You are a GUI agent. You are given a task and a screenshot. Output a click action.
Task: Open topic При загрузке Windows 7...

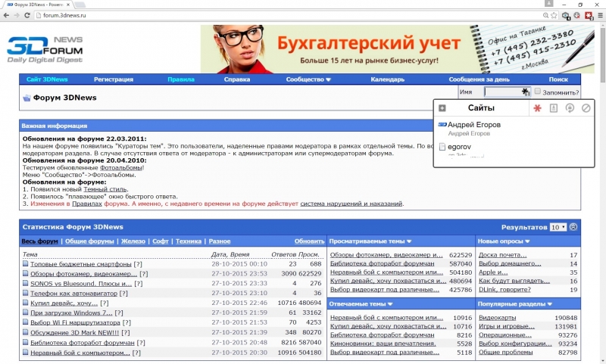[71, 313]
